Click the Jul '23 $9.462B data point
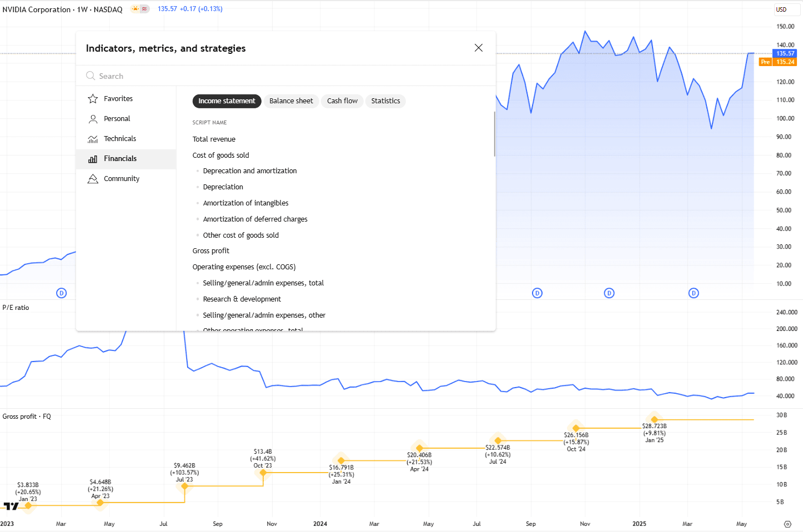This screenshot has height=532, width=803. pyautogui.click(x=184, y=486)
